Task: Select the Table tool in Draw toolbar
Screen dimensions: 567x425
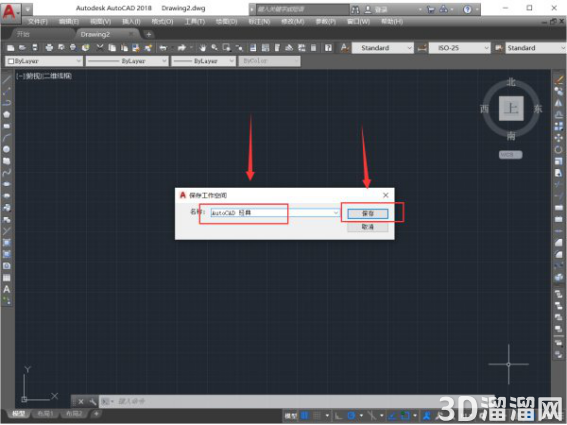Action: click(7, 278)
